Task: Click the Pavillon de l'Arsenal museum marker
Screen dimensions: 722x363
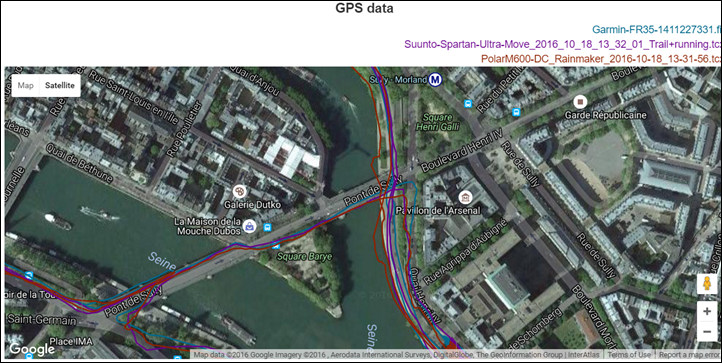Action: [x=466, y=198]
